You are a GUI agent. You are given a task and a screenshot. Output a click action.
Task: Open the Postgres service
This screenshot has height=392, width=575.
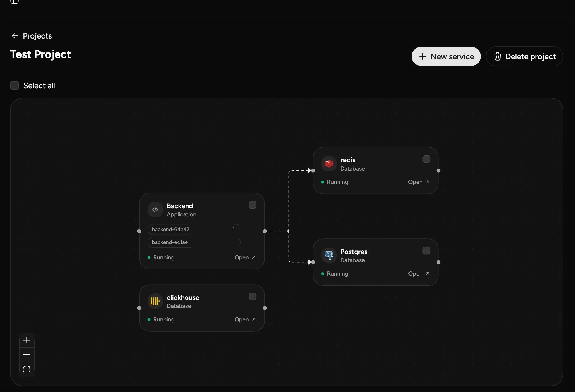pyautogui.click(x=419, y=274)
